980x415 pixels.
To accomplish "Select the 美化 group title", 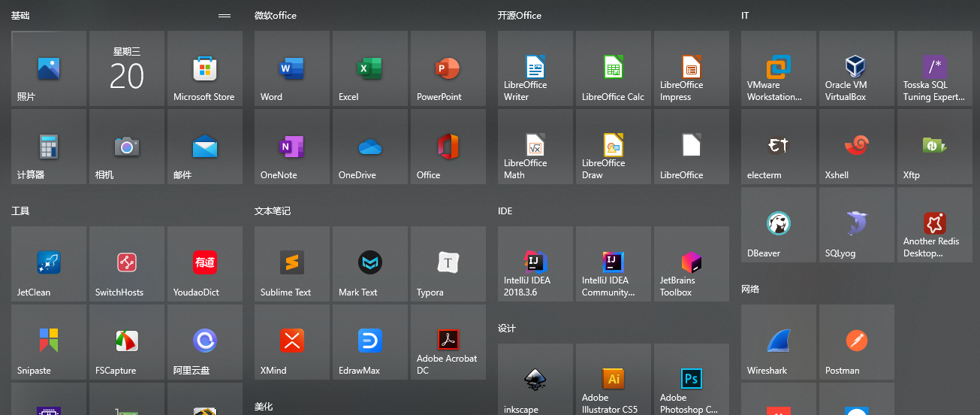I will coord(264,407).
